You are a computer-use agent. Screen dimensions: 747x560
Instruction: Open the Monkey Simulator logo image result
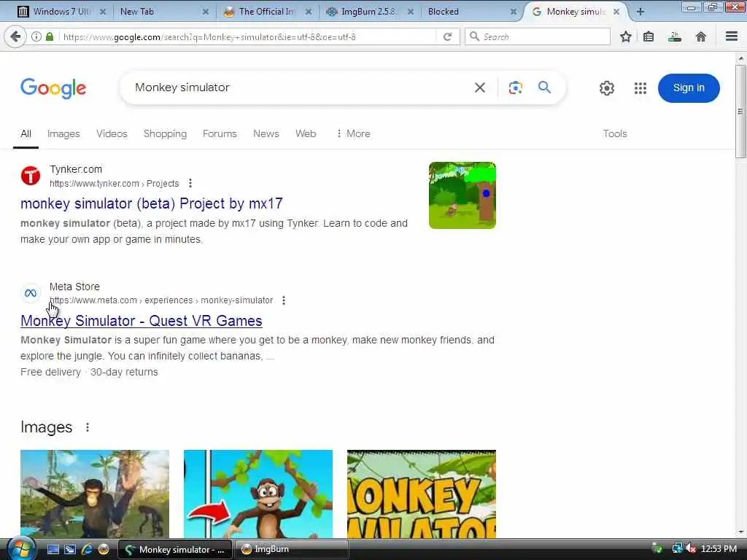coord(422,494)
